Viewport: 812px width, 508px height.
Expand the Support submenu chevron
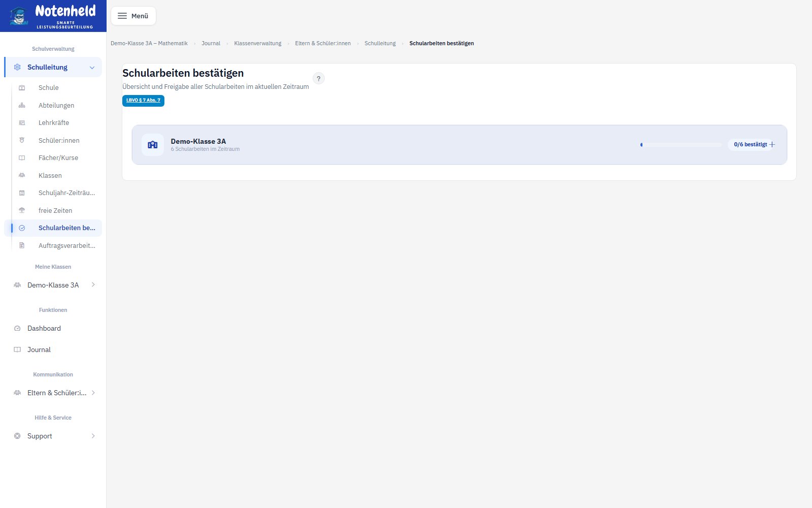tap(93, 436)
